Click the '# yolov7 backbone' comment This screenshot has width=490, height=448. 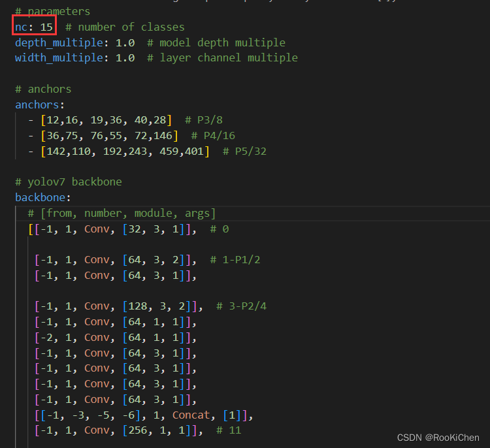click(69, 182)
